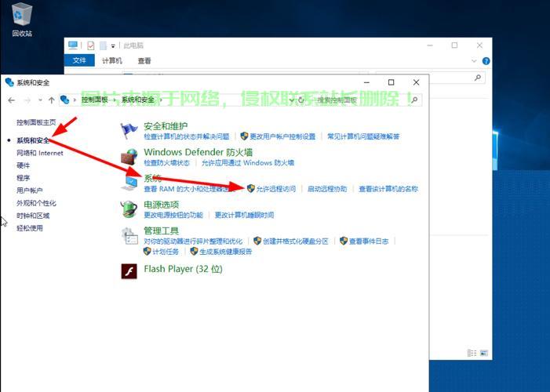The height and width of the screenshot is (392, 550).
Task: Open the quick access toolbar dropdown in This PC
Action: click(x=113, y=46)
